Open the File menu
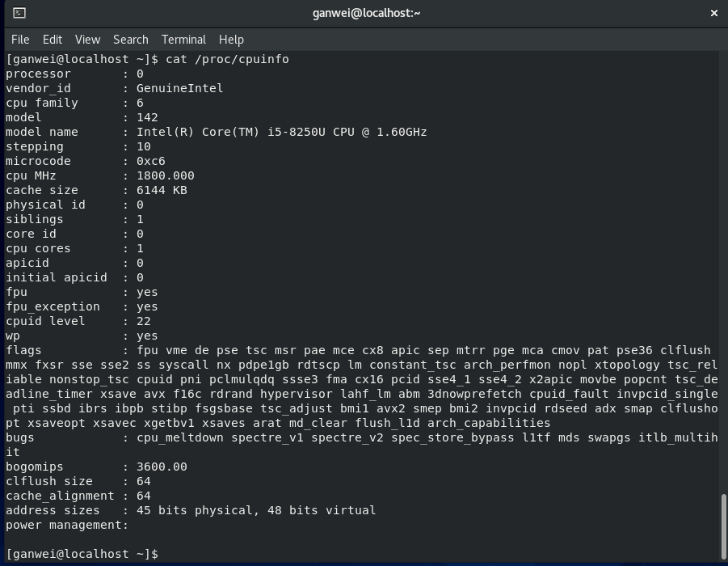 tap(19, 39)
